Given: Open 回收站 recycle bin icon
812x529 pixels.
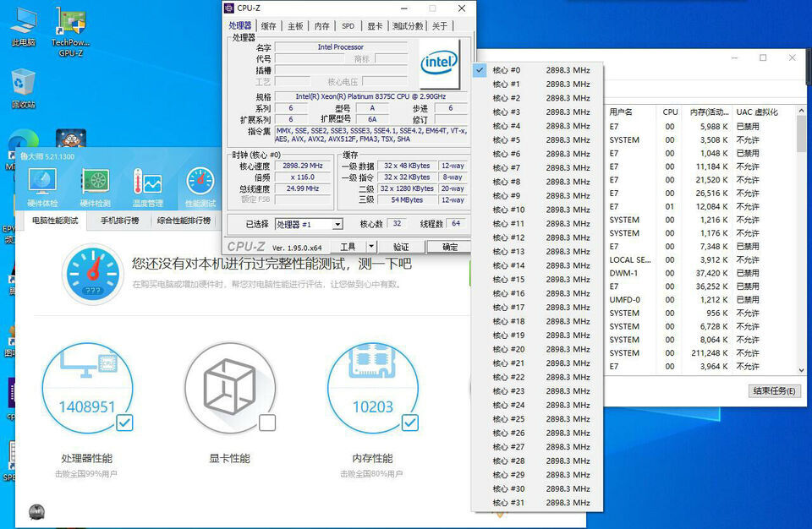Looking at the screenshot, I should [24, 88].
